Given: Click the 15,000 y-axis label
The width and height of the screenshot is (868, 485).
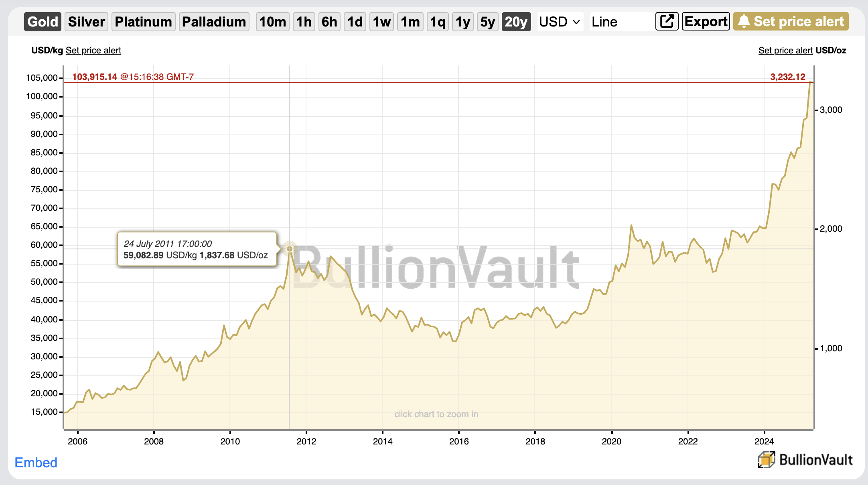Looking at the screenshot, I should pyautogui.click(x=44, y=412).
